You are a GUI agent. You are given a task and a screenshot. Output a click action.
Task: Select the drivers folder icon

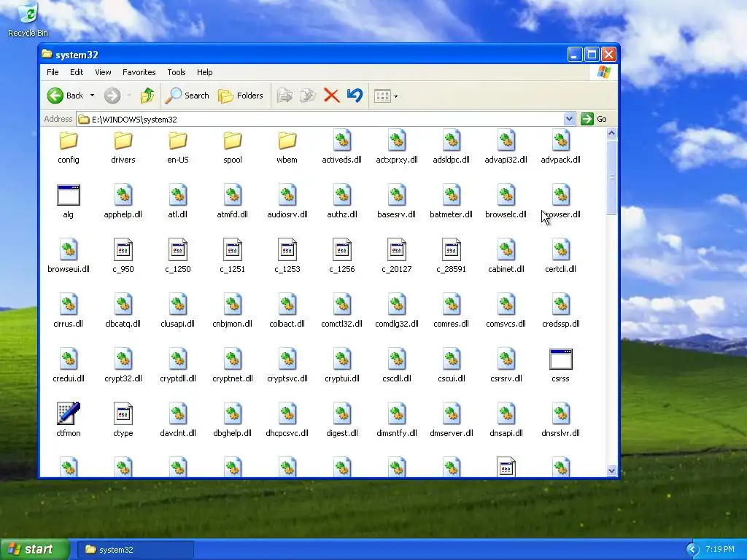click(x=123, y=141)
